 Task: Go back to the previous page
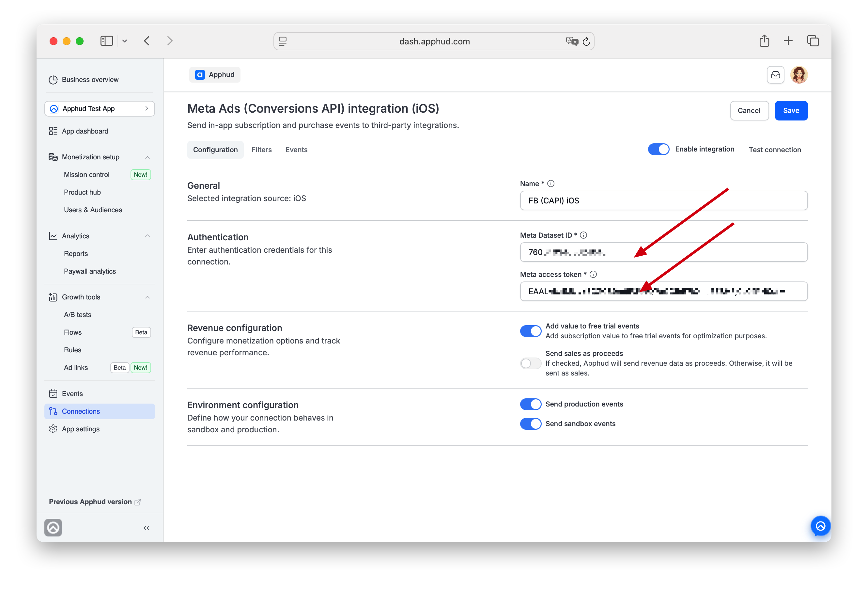click(147, 41)
